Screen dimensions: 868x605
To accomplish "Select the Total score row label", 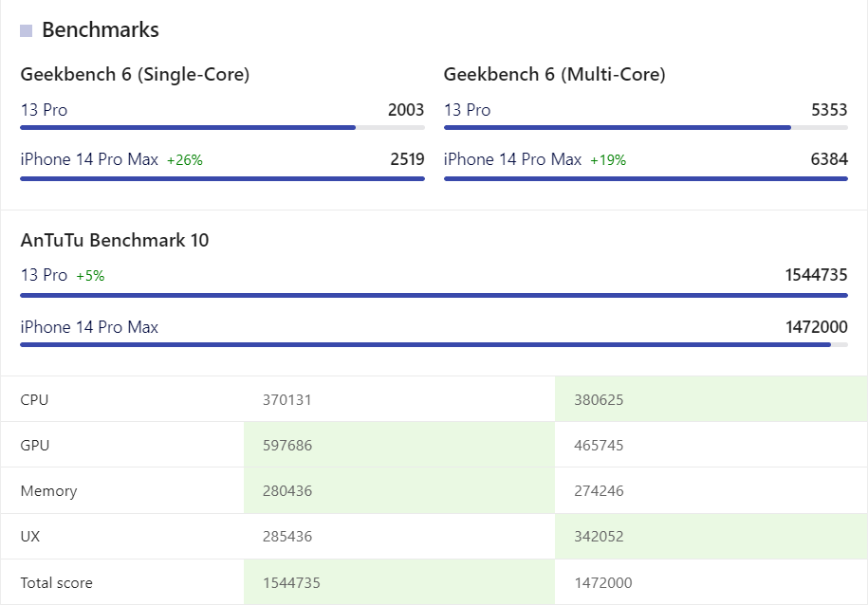I will (x=57, y=582).
